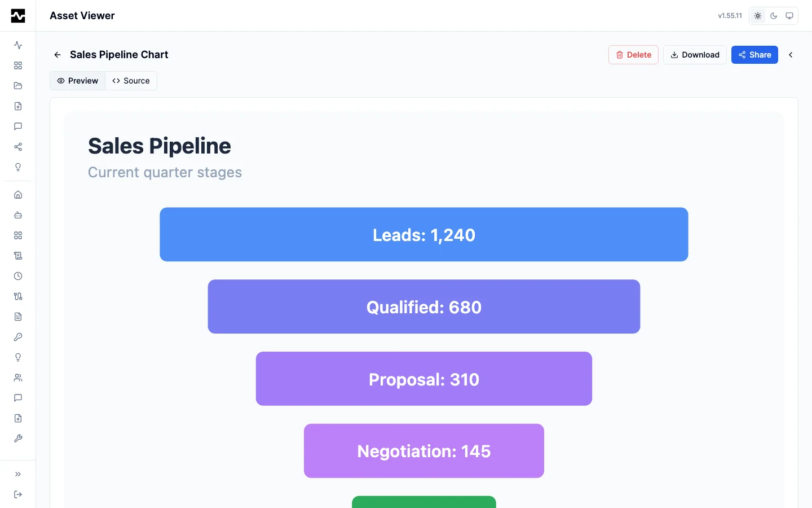Screen dimensions: 812x508
Task: Click the clock history icon in sidebar
Action: (x=18, y=276)
